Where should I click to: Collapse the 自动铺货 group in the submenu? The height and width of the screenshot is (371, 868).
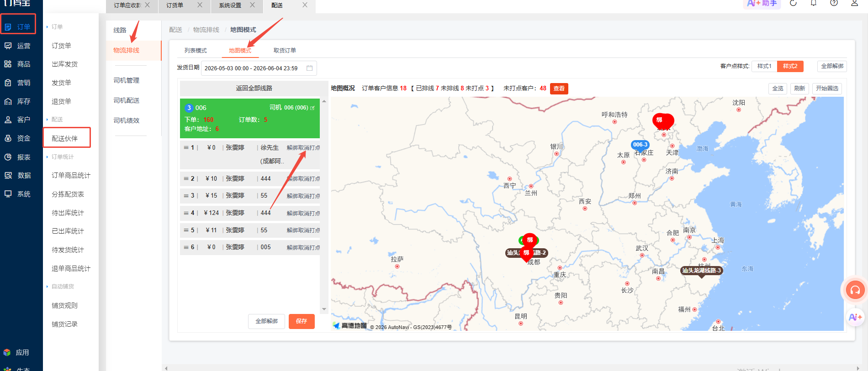[60, 287]
